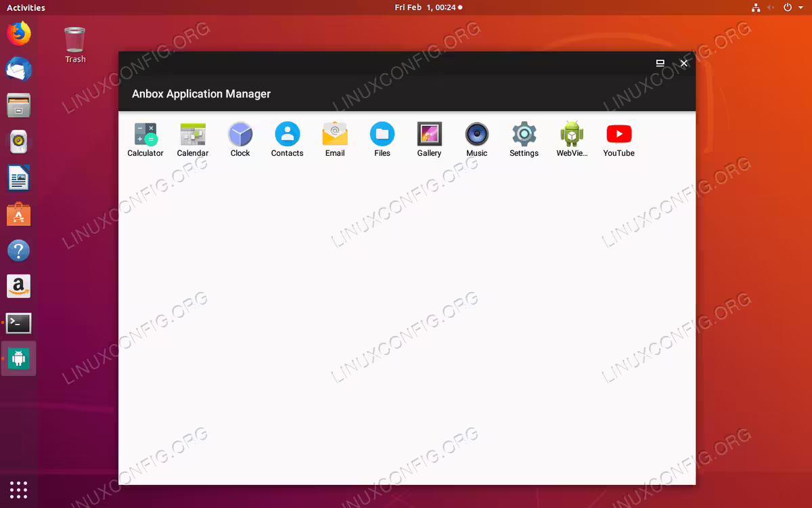The height and width of the screenshot is (508, 812).
Task: Click the volume icon in top bar
Action: (771, 7)
